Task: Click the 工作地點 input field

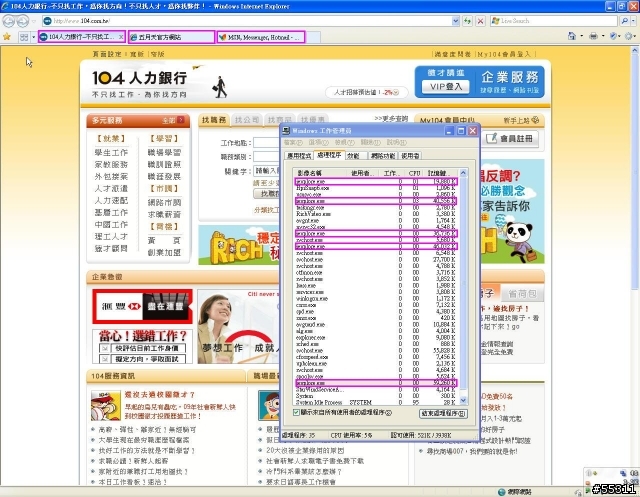Action: click(x=266, y=143)
